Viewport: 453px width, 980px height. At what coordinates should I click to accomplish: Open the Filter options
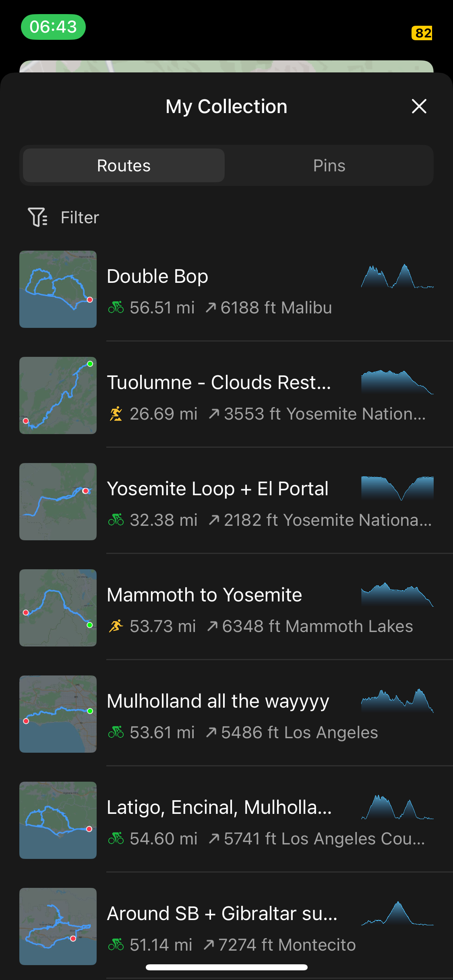pos(64,217)
